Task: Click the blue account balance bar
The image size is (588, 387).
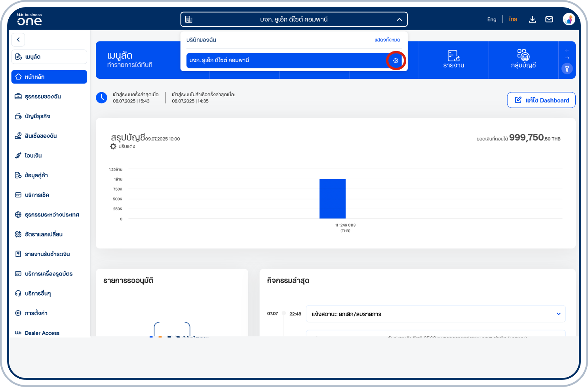Action: point(332,199)
